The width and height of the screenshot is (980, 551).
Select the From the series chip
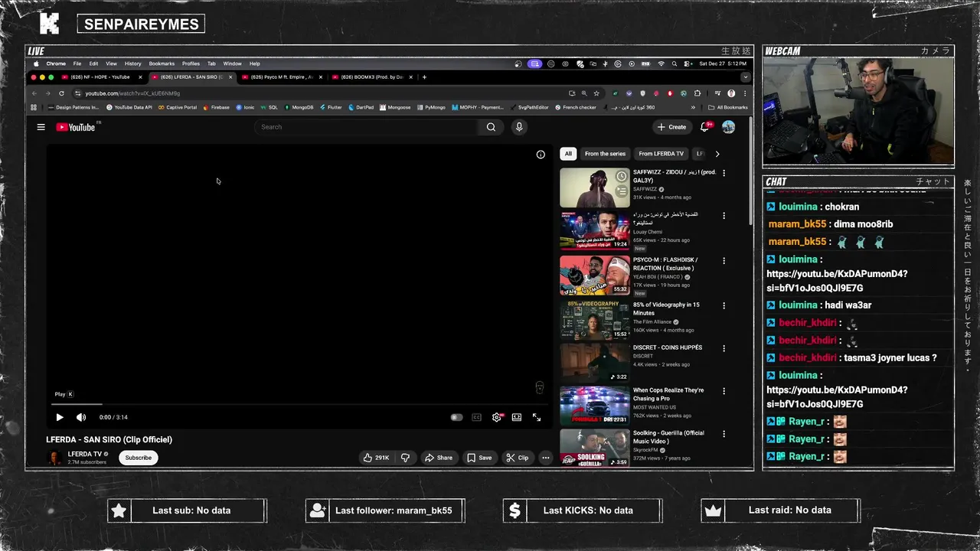pos(605,154)
